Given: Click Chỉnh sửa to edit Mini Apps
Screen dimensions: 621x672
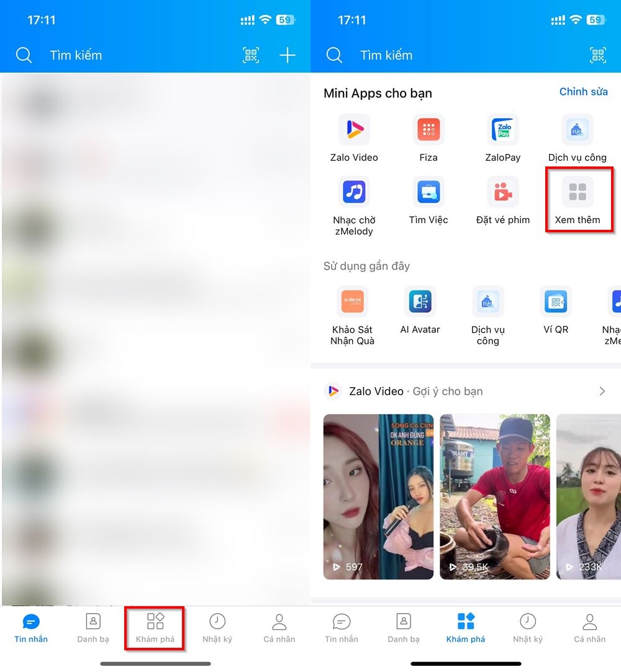Looking at the screenshot, I should [x=583, y=92].
